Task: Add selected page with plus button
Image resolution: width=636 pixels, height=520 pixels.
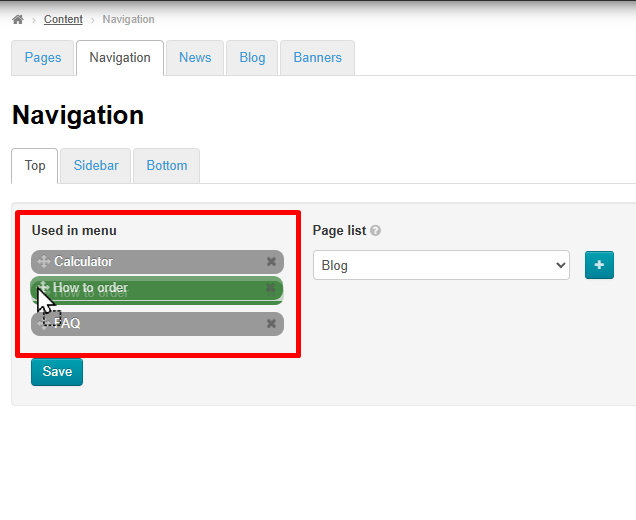Action: 599,265
